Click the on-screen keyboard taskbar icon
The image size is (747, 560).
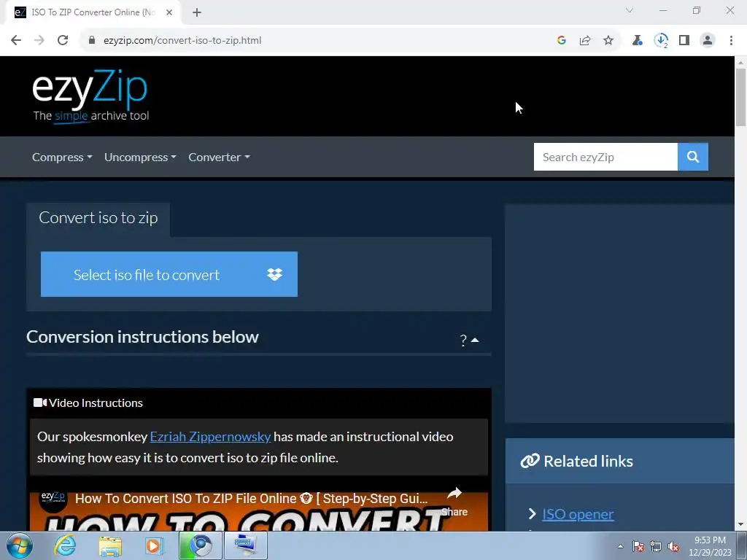246,545
